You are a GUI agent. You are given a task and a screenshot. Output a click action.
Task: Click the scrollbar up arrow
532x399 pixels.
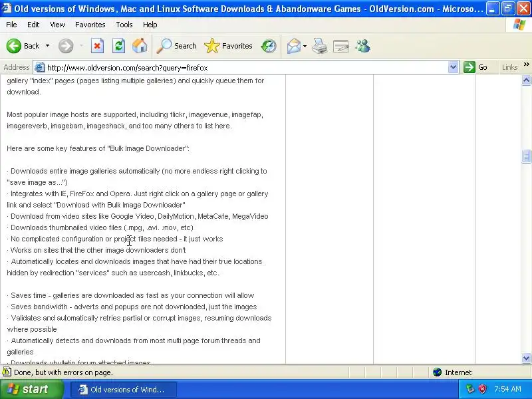tap(526, 80)
